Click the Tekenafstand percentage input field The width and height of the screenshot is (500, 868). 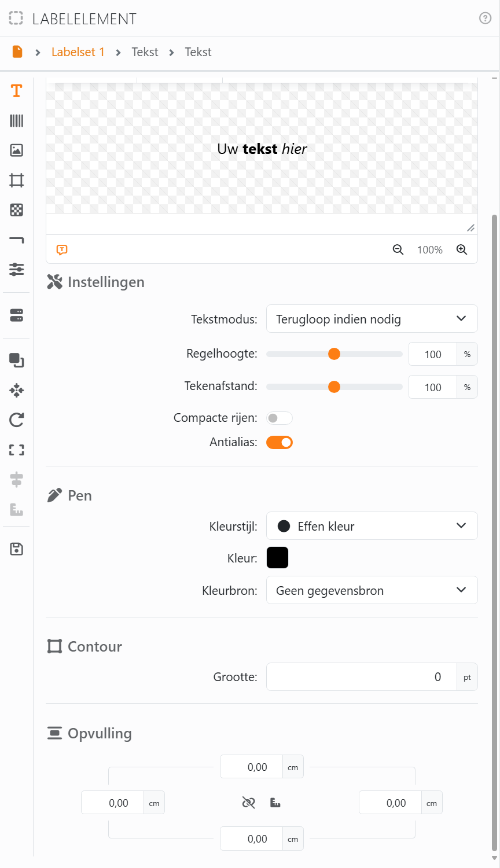[x=433, y=387]
